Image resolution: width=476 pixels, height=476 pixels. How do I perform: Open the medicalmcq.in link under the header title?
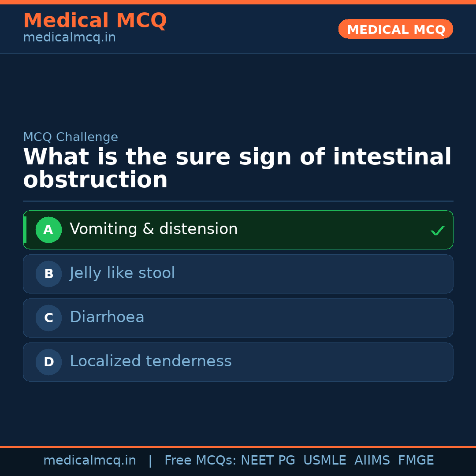(69, 38)
